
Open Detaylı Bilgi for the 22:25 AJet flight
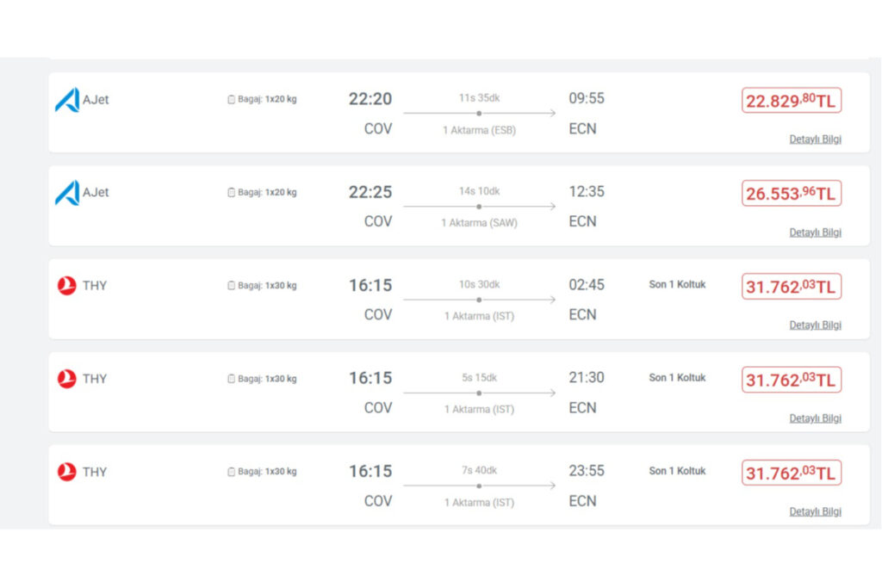[815, 232]
